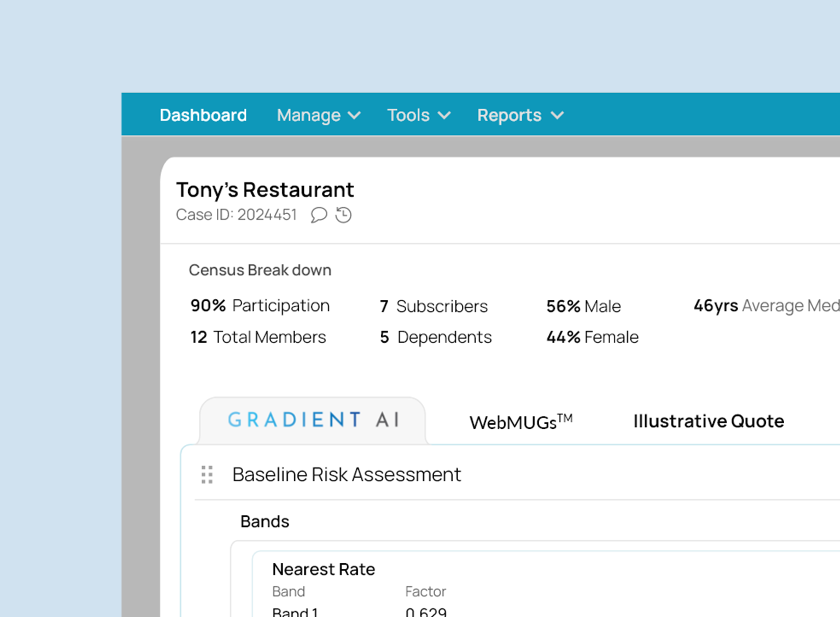The image size is (840, 617).
Task: Click the Nearest Rate card title
Action: [x=324, y=569]
